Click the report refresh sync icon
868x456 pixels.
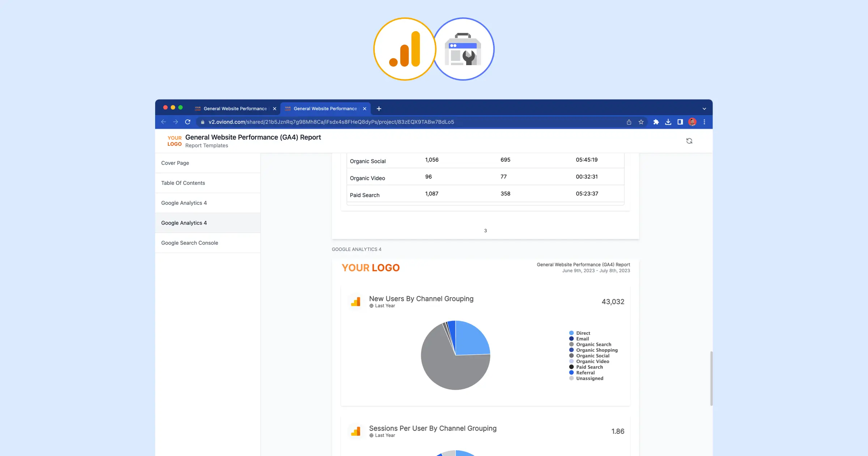pyautogui.click(x=689, y=141)
